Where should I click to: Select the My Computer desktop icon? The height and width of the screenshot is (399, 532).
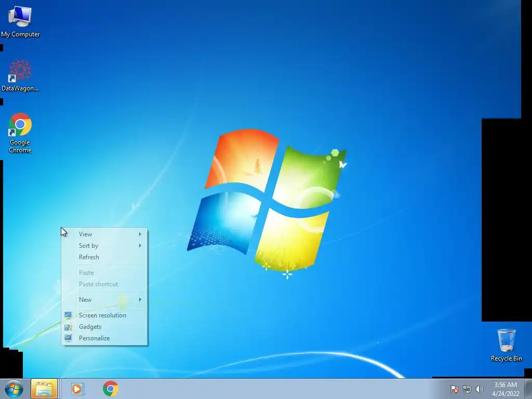coord(20,22)
